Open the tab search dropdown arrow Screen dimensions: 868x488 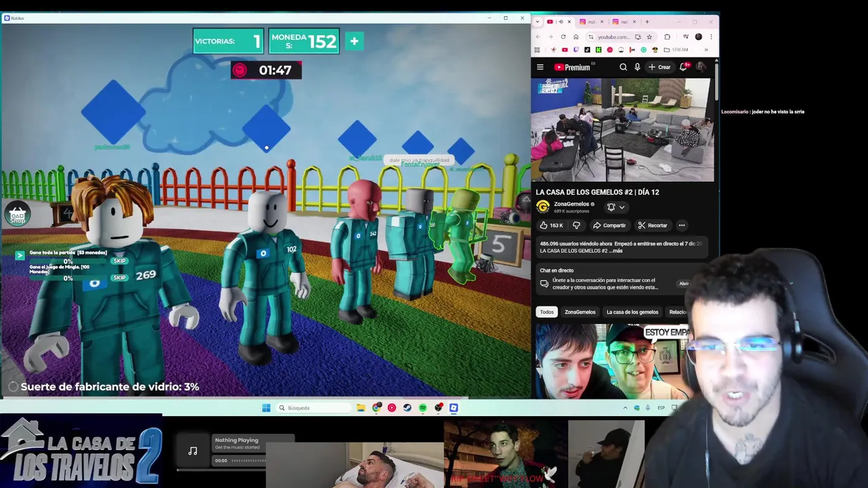[x=538, y=22]
